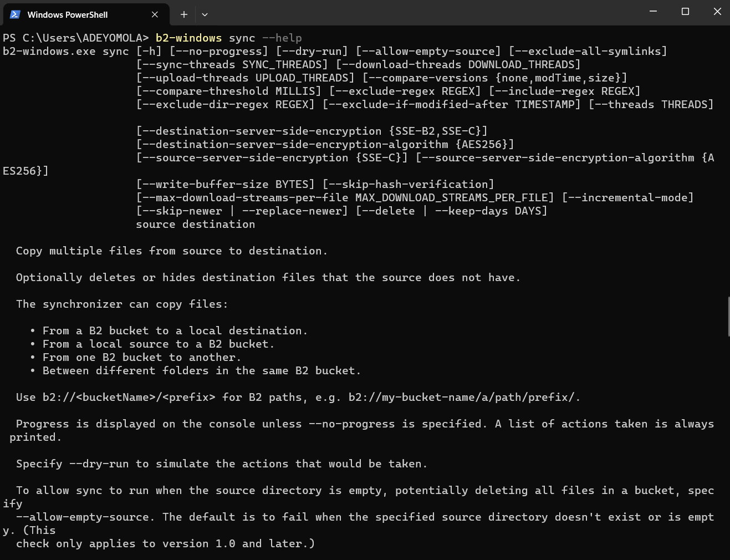The image size is (730, 560).
Task: Click the 'To allow sync to run' line
Action: (365, 490)
